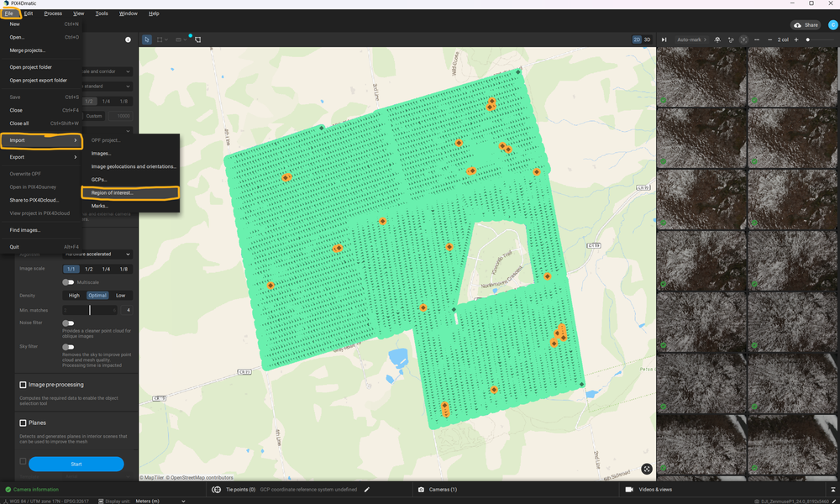The width and height of the screenshot is (840, 504).
Task: Select High density option
Action: pos(74,296)
